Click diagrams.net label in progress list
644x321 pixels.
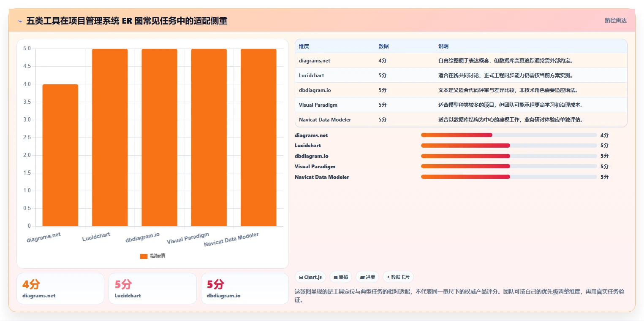click(311, 135)
